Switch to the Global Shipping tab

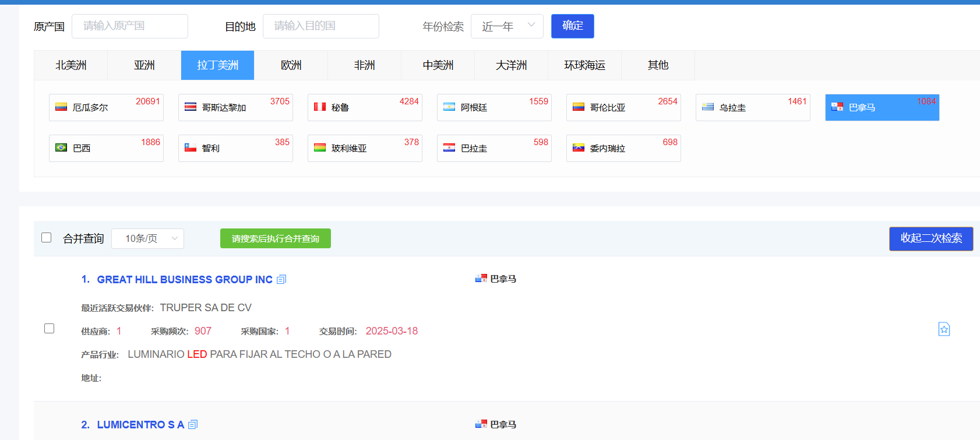(x=584, y=65)
